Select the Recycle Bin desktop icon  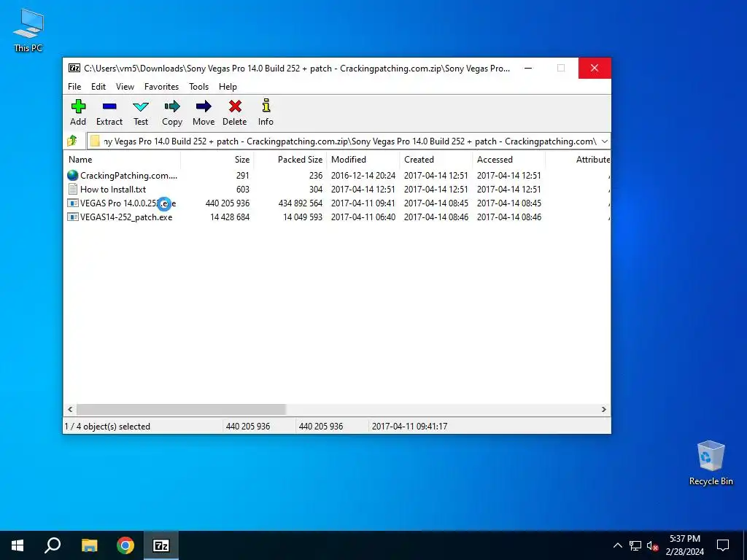[x=711, y=463]
